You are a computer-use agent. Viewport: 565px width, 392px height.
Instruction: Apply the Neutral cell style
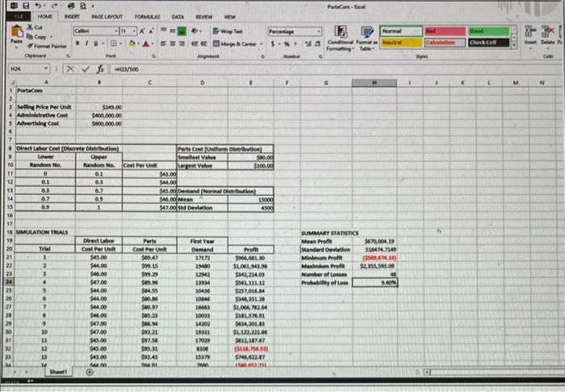click(x=401, y=43)
